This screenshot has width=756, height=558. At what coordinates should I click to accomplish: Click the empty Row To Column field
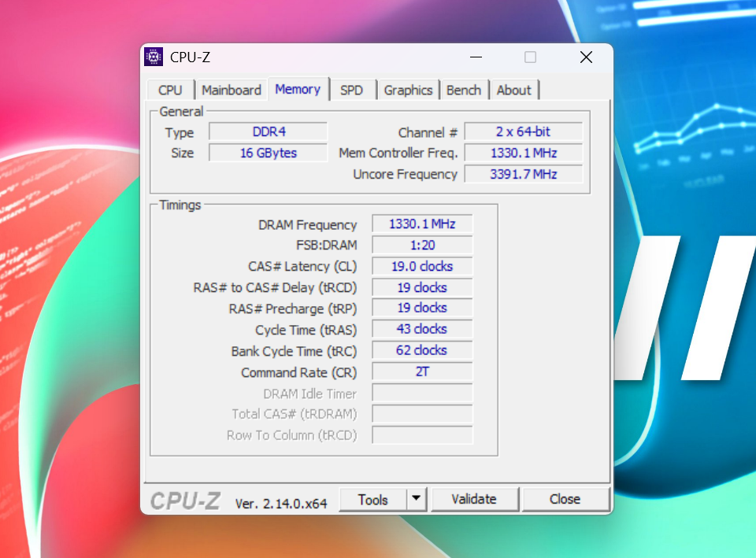coord(422,435)
